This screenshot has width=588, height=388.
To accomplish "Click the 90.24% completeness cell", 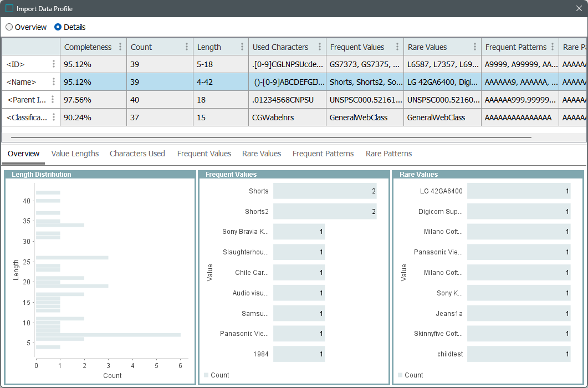I will tap(93, 117).
